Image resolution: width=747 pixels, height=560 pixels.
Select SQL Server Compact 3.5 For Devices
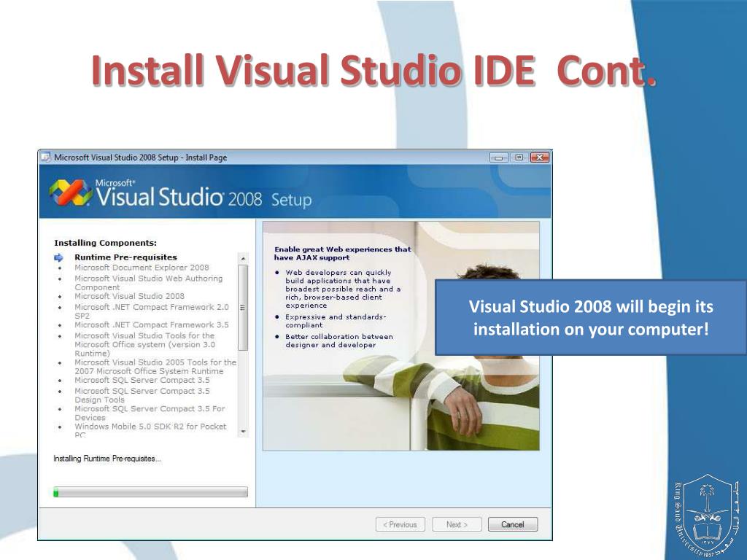pyautogui.click(x=150, y=413)
